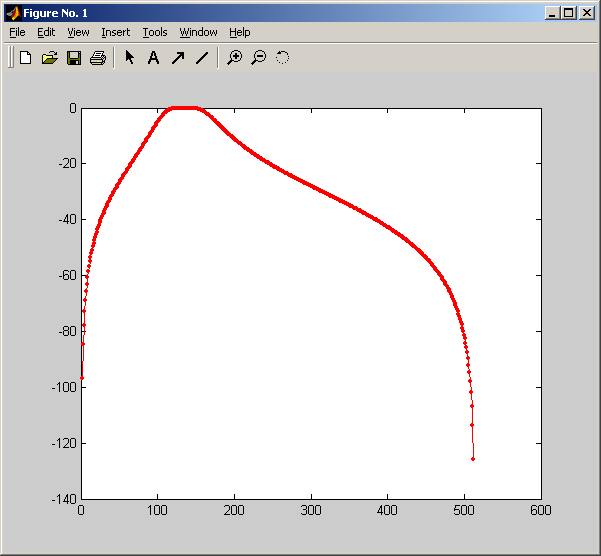This screenshot has height=556, width=601.
Task: Click the y-axis label -140
Action: (x=64, y=499)
